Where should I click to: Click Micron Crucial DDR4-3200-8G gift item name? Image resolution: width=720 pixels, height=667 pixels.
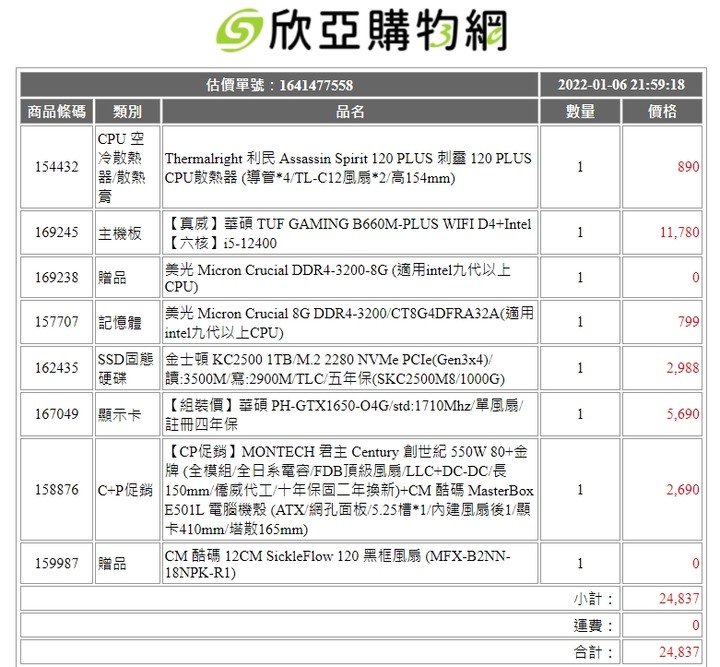[338, 278]
